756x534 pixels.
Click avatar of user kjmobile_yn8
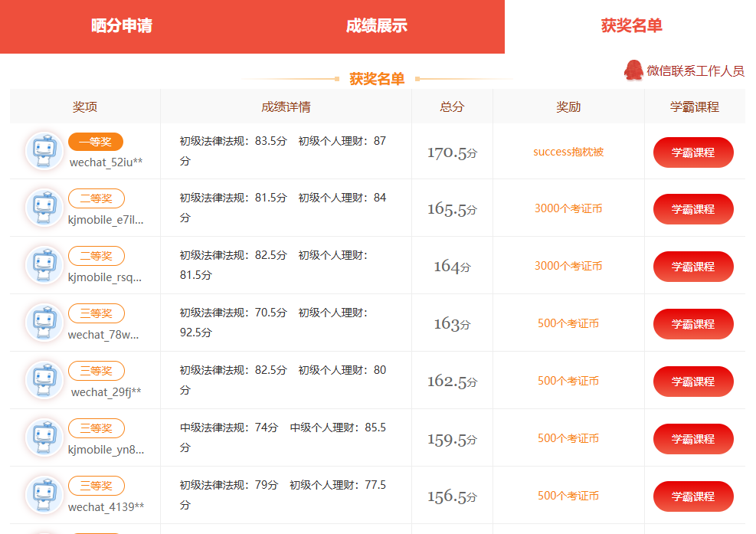(x=44, y=438)
